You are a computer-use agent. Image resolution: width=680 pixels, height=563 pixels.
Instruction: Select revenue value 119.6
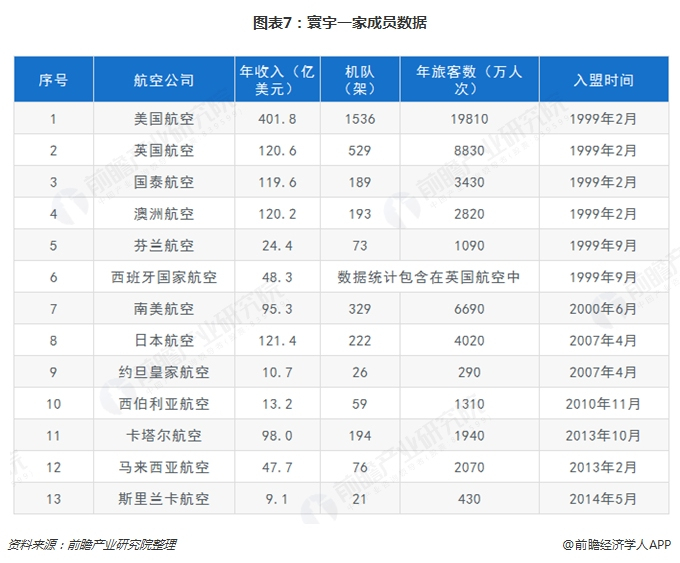click(x=277, y=182)
